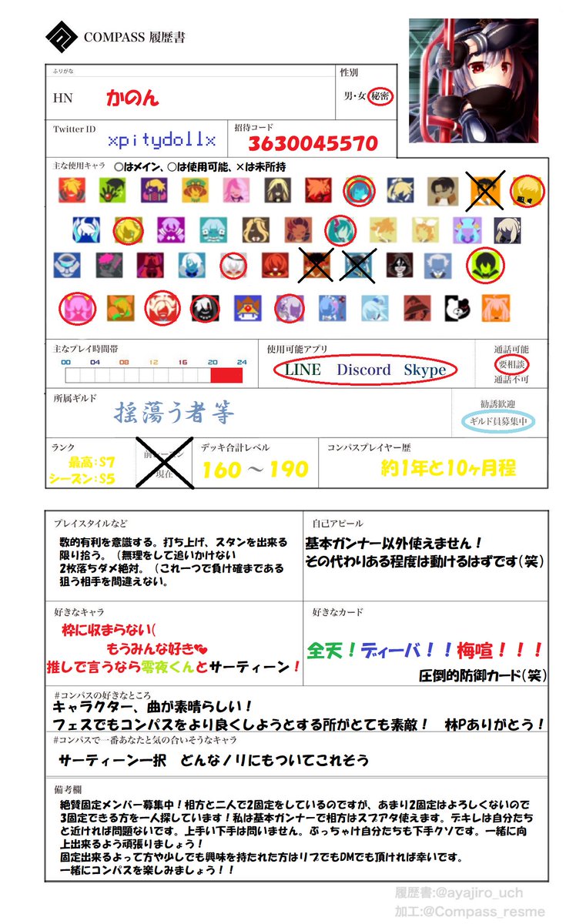Screen dimensions: 566x924
Task: Select the blue armored robot character icon
Action: 67,265
